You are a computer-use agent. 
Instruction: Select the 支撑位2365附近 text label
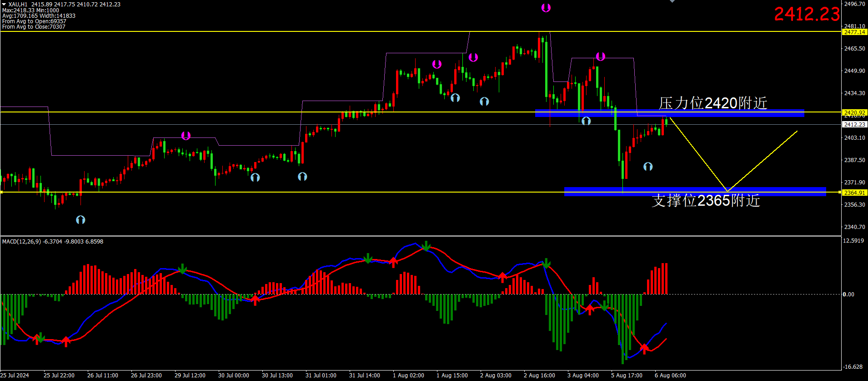[x=706, y=200]
